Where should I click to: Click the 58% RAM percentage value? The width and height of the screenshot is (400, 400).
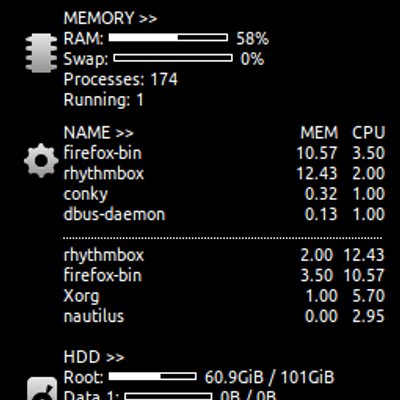pos(252,39)
